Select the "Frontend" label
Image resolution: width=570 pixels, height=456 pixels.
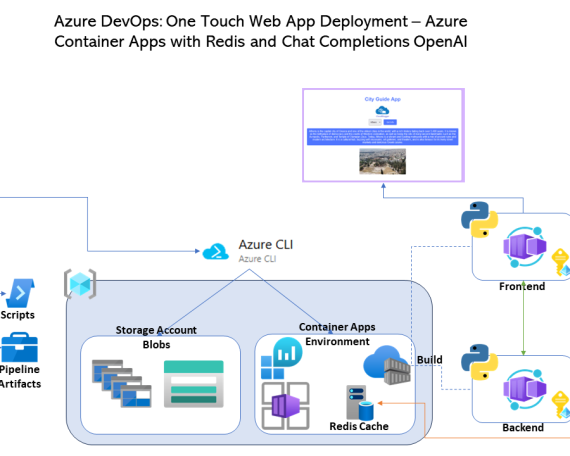(522, 287)
